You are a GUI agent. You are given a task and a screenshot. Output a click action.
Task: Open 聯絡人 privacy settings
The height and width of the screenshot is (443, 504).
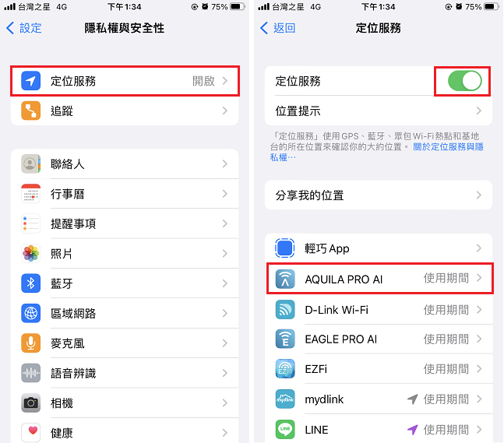click(125, 163)
